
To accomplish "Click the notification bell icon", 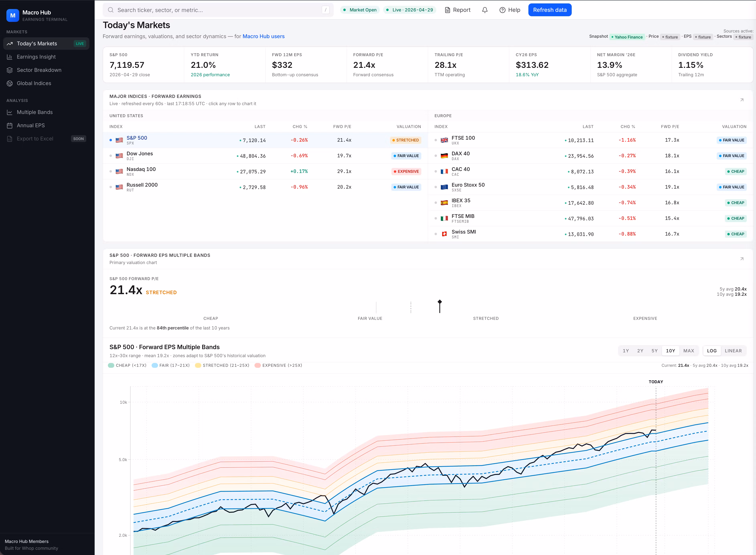I will (x=485, y=10).
